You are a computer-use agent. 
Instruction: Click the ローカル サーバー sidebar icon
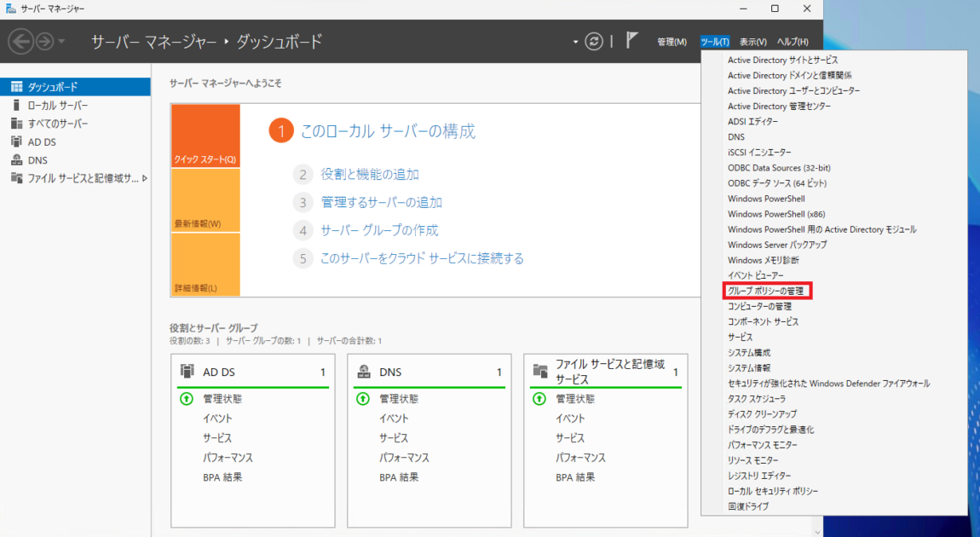tap(17, 105)
